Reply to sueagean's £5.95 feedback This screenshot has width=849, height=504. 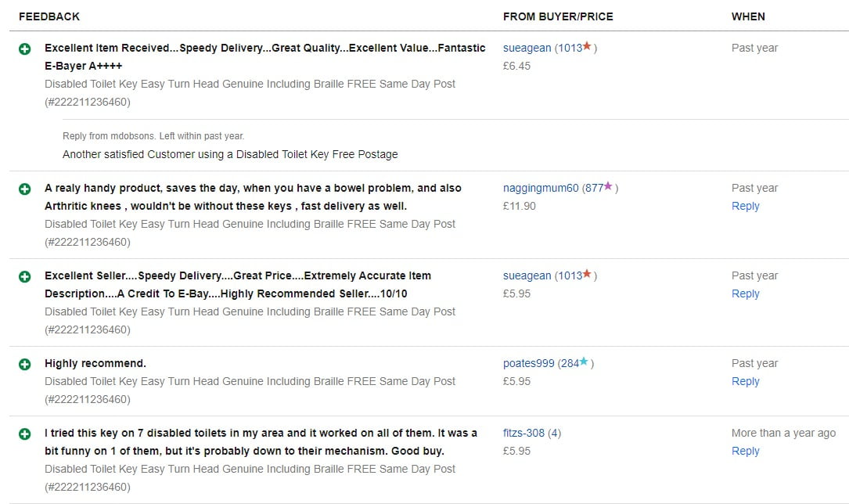[x=745, y=294]
